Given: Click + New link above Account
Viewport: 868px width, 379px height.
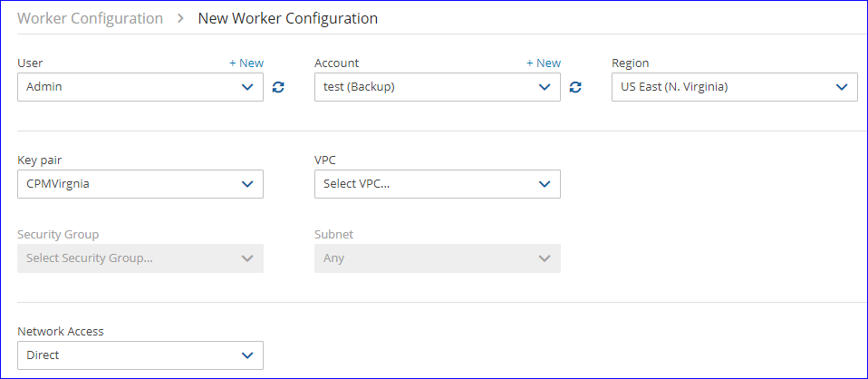Looking at the screenshot, I should point(544,63).
